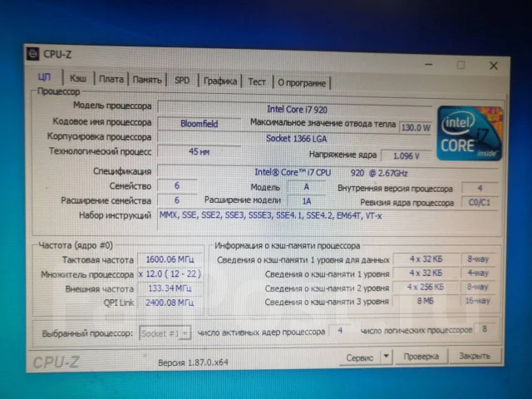
Task: Click the Intel Core i7 920 model field
Action: click(294, 109)
